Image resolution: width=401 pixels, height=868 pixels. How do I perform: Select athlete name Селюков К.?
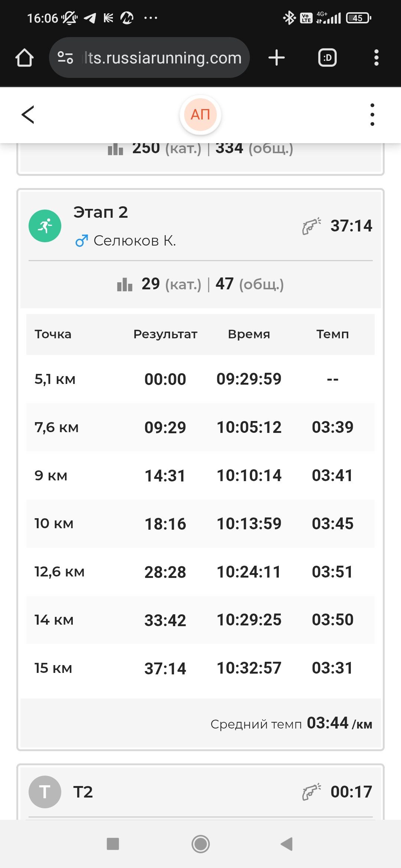[x=134, y=241]
